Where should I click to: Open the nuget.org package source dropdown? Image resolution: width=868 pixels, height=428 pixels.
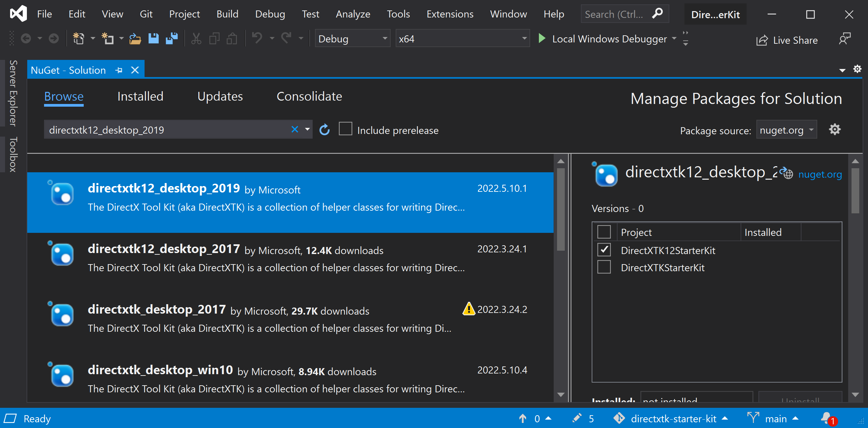(x=786, y=130)
